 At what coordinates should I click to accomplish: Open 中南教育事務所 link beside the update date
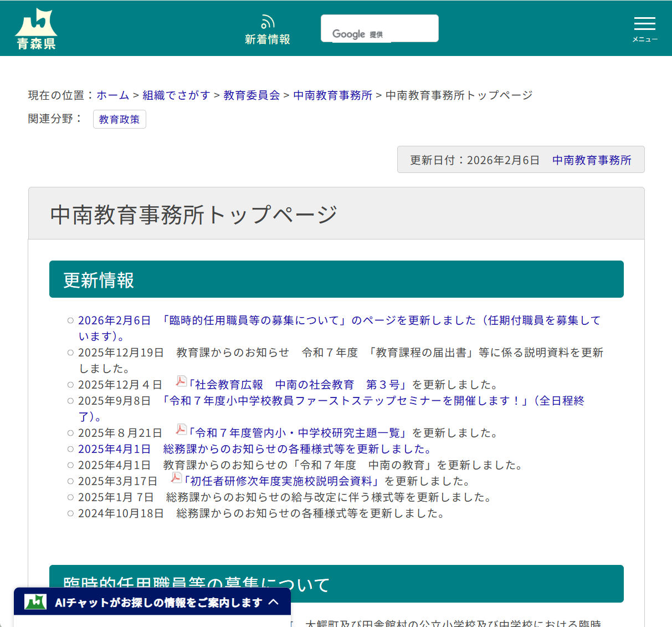pyautogui.click(x=591, y=160)
